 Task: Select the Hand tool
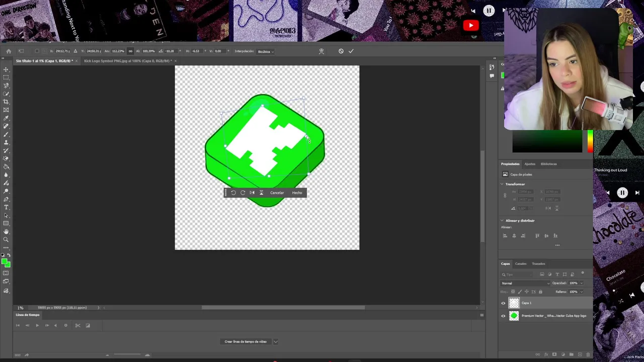pos(6,231)
